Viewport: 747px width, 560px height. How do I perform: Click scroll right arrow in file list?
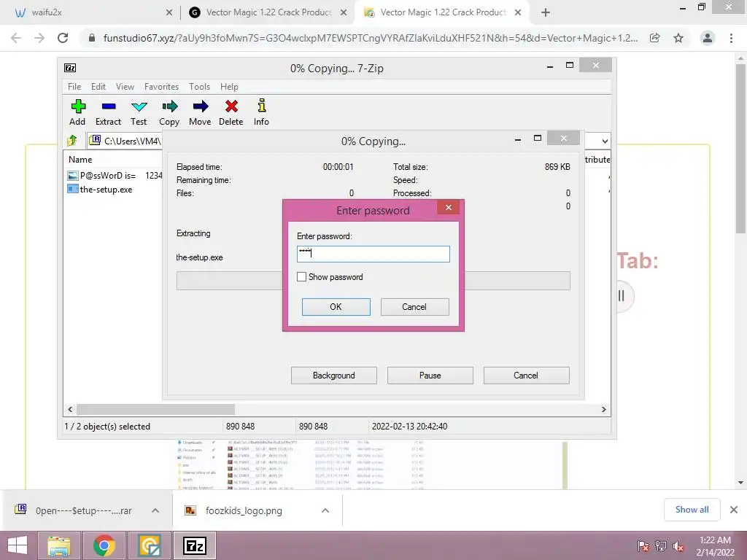(603, 410)
